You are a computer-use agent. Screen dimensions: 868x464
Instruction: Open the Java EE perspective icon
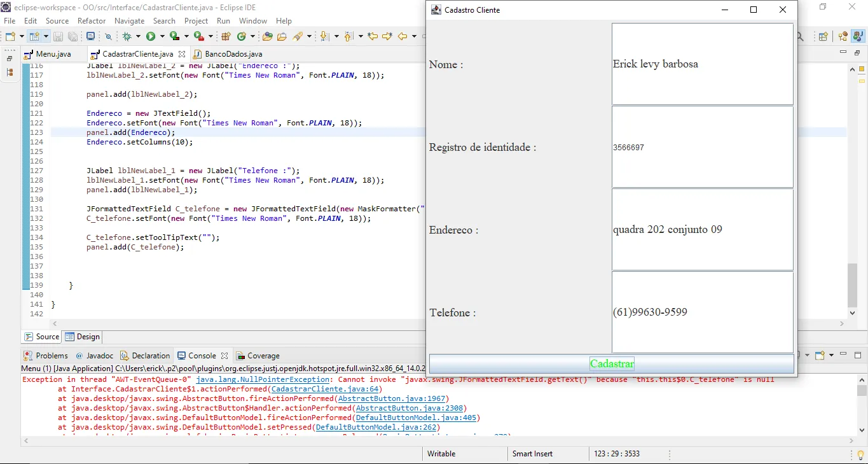[x=843, y=36]
